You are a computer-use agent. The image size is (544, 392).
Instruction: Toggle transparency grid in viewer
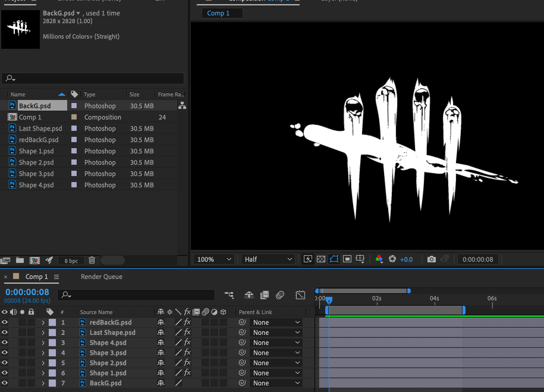321,259
